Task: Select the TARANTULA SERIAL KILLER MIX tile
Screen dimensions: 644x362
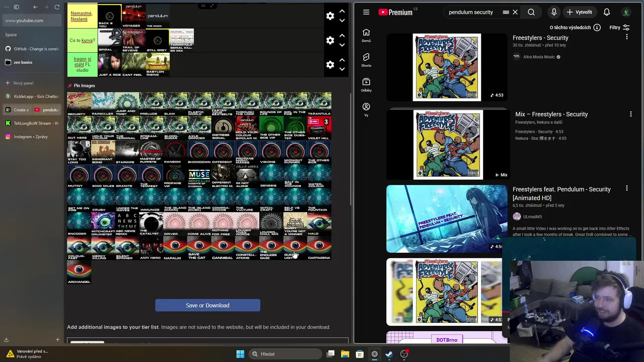Action: 182,40
